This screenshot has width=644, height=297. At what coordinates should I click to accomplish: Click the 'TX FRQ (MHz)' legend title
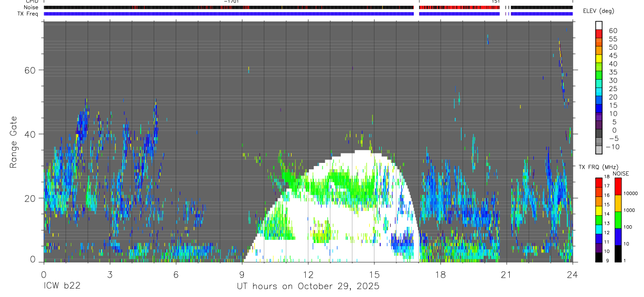click(598, 167)
